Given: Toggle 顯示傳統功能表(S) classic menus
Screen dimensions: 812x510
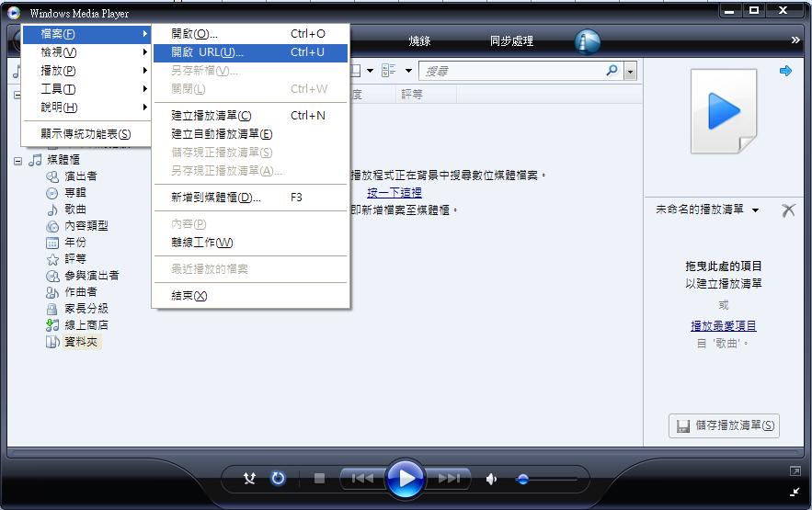Looking at the screenshot, I should [x=86, y=134].
